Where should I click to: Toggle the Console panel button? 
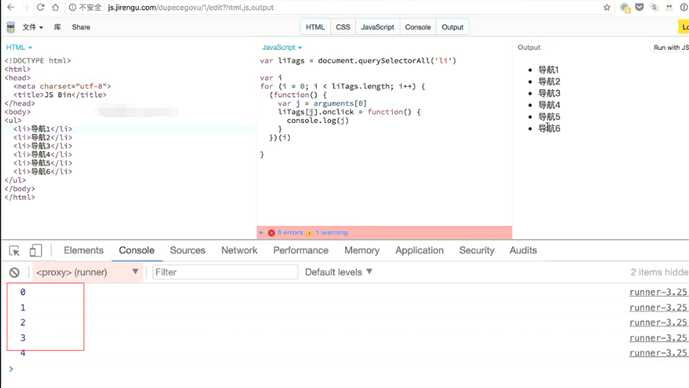(418, 27)
